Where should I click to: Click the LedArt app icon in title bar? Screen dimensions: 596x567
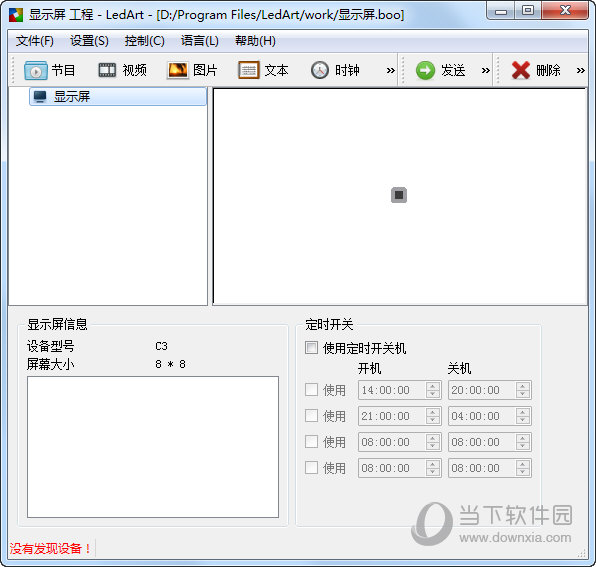tap(16, 15)
